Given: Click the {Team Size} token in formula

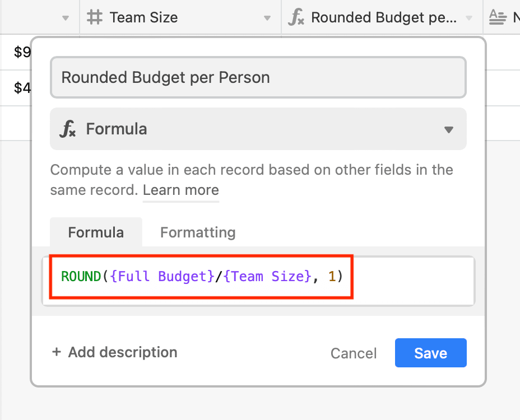Looking at the screenshot, I should pyautogui.click(x=268, y=276).
